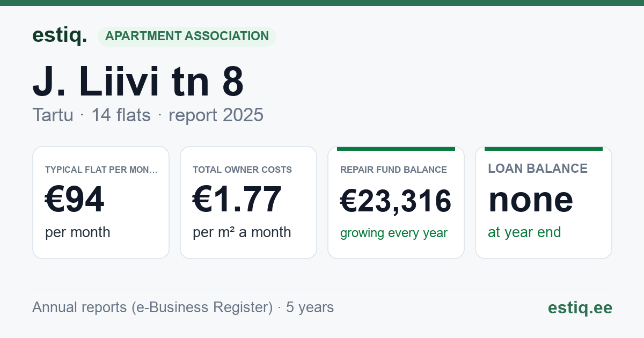Click the per m² a month text
Screen dimensions: 644x338
[x=242, y=232]
